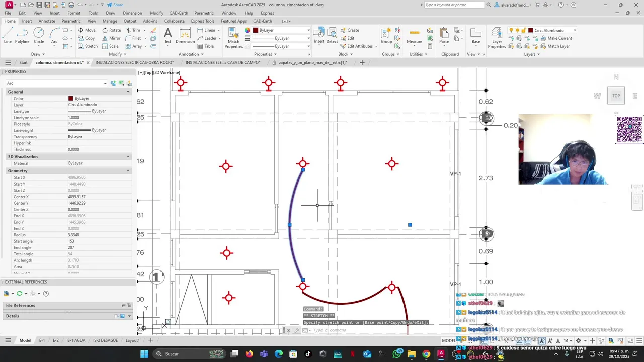
Task: Open the Table tool
Action: (205, 46)
